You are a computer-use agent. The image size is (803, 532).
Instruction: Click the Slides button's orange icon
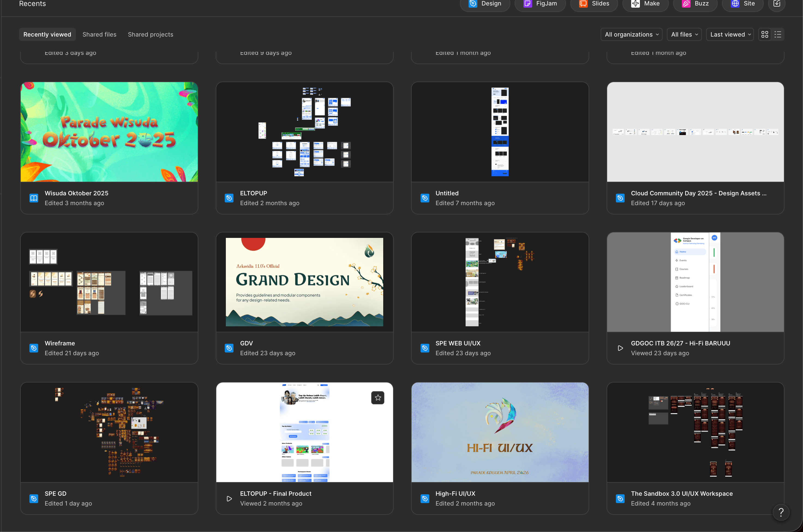tap(583, 4)
